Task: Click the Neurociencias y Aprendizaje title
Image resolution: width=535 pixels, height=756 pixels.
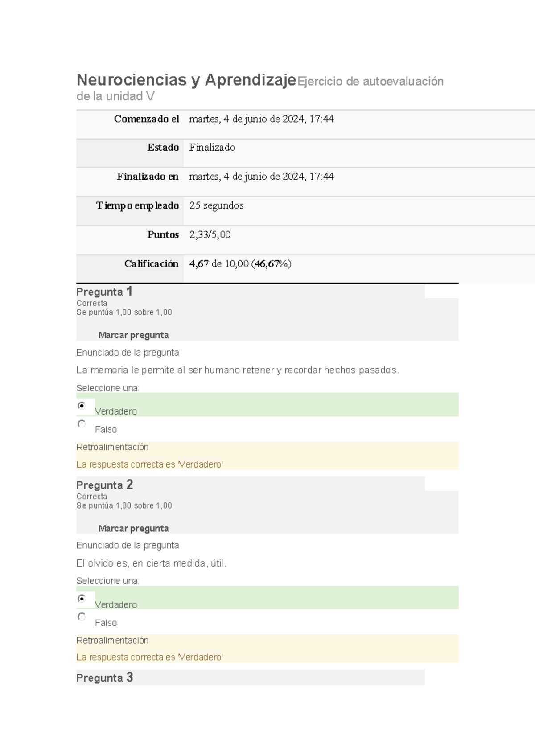Action: coord(186,80)
